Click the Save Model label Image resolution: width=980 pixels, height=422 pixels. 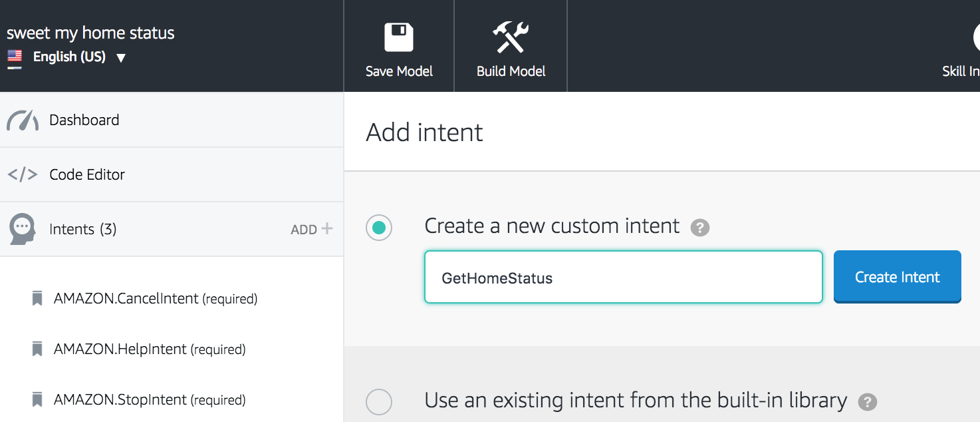pyautogui.click(x=399, y=71)
